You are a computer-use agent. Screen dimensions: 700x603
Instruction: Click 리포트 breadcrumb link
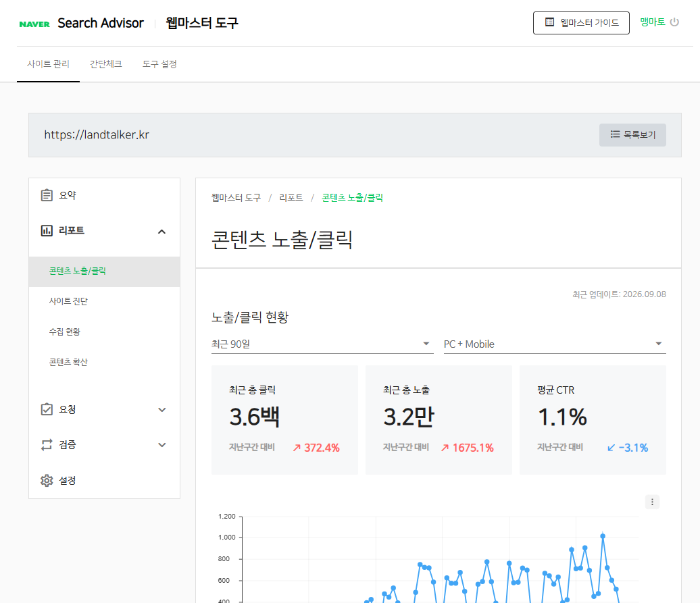[291, 198]
